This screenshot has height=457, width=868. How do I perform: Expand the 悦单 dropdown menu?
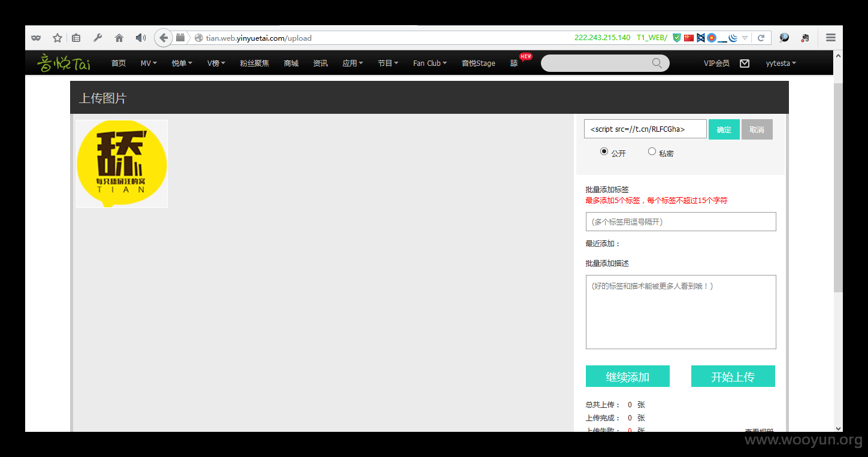(x=182, y=63)
